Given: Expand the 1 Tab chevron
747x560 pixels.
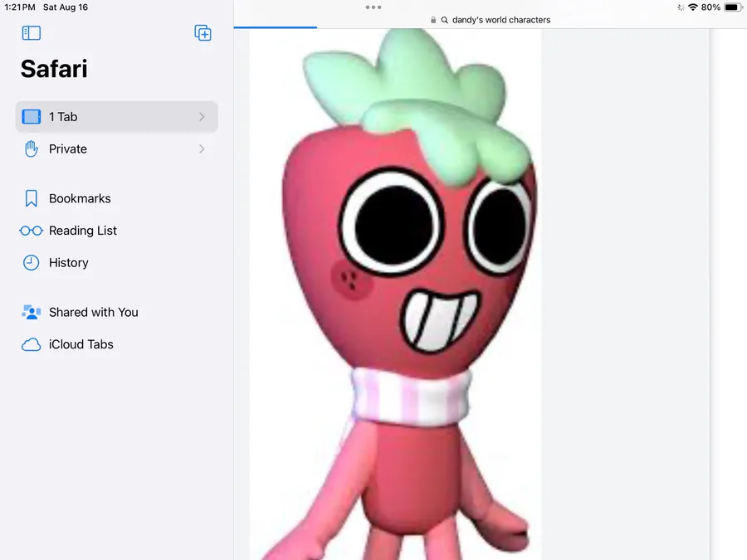Looking at the screenshot, I should click(202, 117).
